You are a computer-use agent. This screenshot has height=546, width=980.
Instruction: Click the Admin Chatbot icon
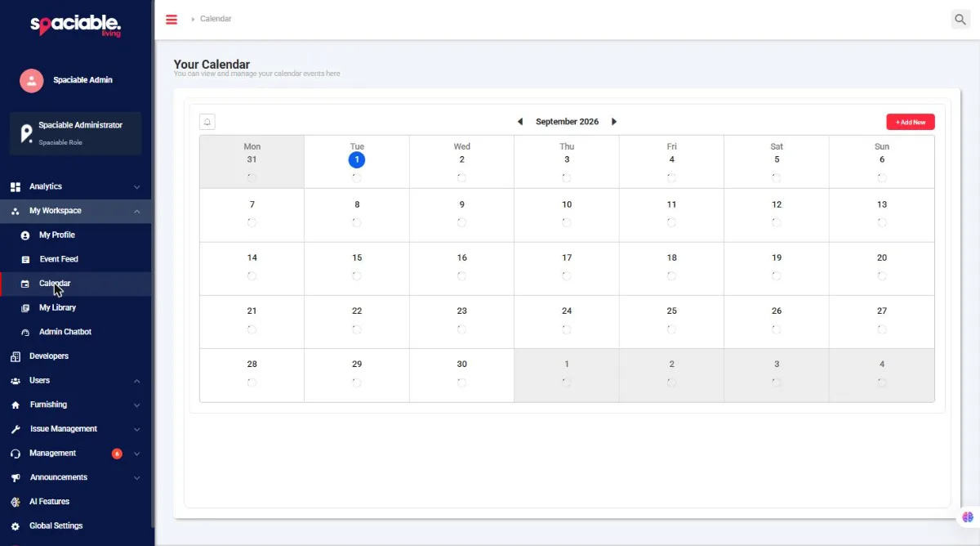click(24, 333)
